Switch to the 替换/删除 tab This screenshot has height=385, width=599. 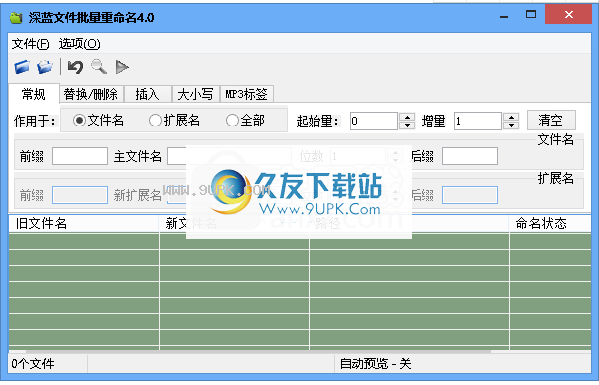[91, 94]
